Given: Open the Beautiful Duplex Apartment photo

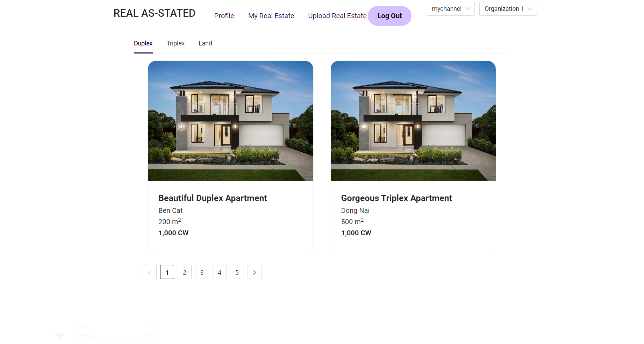Looking at the screenshot, I should [x=230, y=121].
